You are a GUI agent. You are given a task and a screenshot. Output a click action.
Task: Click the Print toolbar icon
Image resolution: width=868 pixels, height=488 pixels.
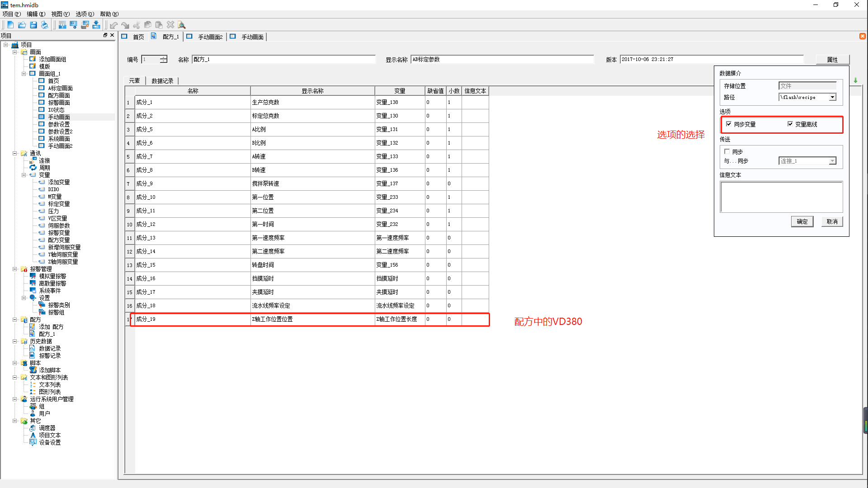click(44, 25)
